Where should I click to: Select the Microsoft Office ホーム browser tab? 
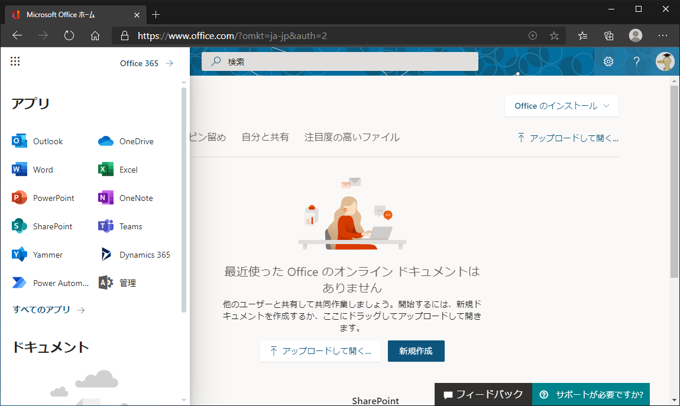pos(75,15)
